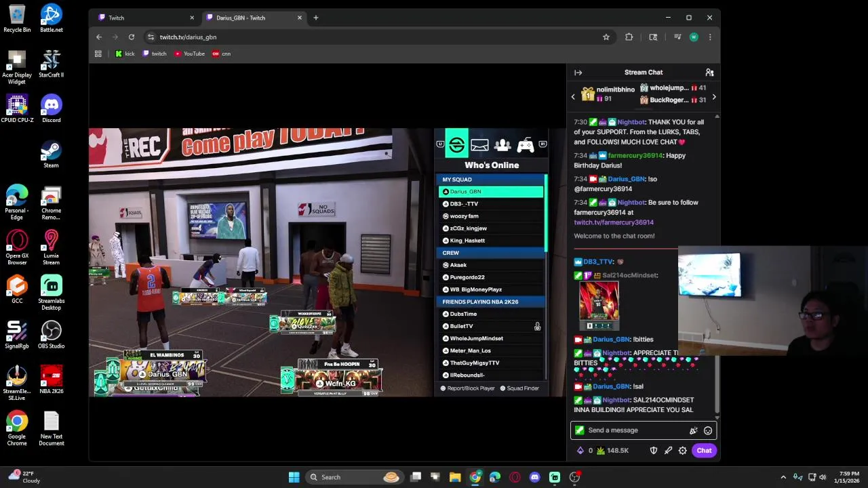Open the taskbar volume control
This screenshot has width=868, height=488.
[x=823, y=477]
